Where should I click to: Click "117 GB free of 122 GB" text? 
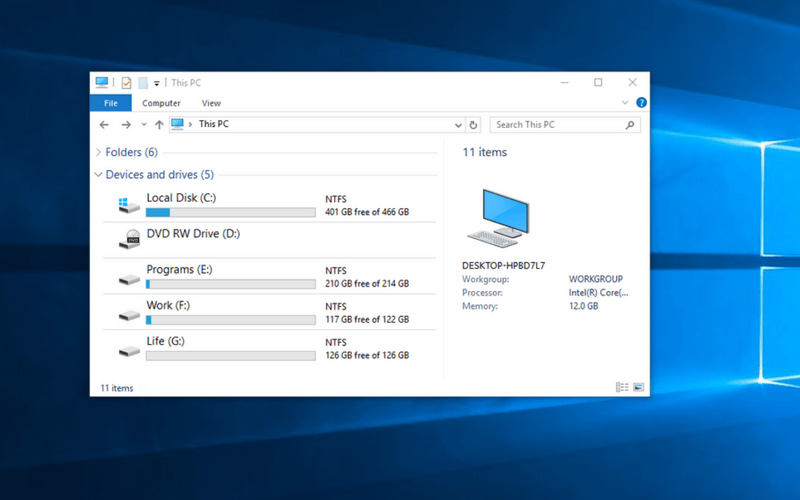click(x=367, y=319)
